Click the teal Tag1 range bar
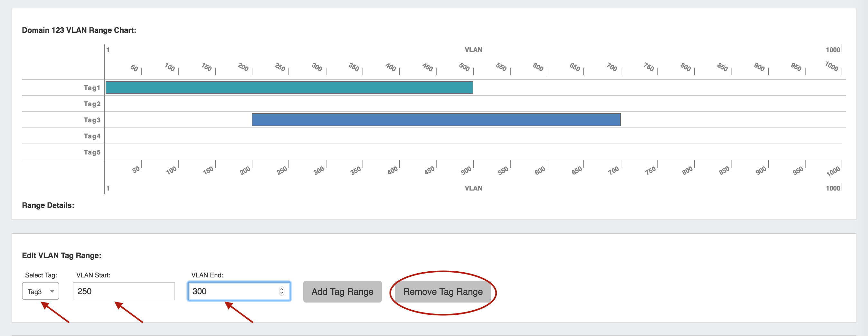The image size is (868, 336). [x=289, y=88]
